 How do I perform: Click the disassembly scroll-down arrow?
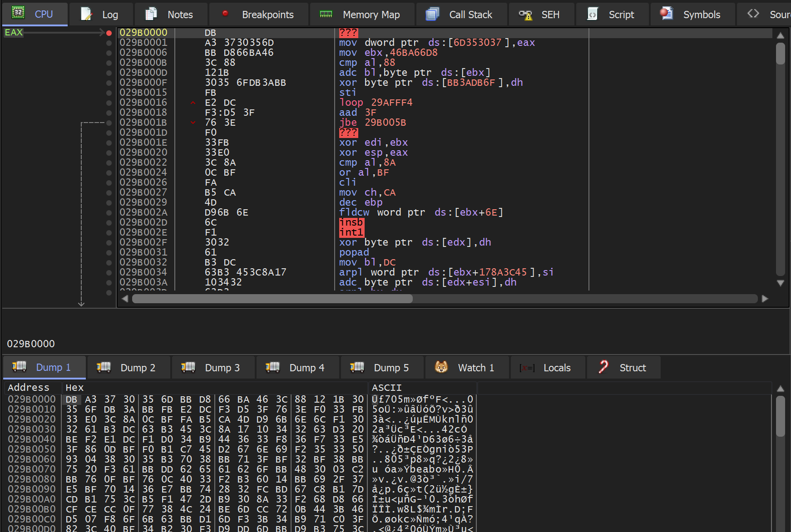[781, 283]
